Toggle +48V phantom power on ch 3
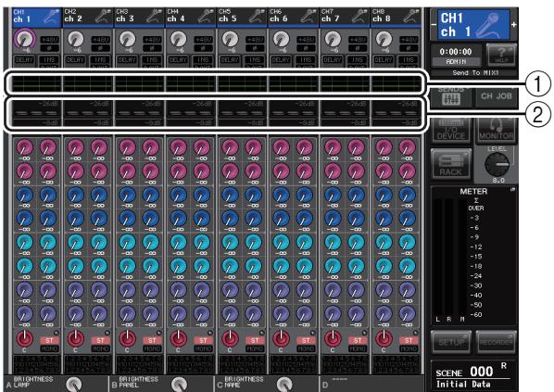554x392 pixels. pos(152,40)
